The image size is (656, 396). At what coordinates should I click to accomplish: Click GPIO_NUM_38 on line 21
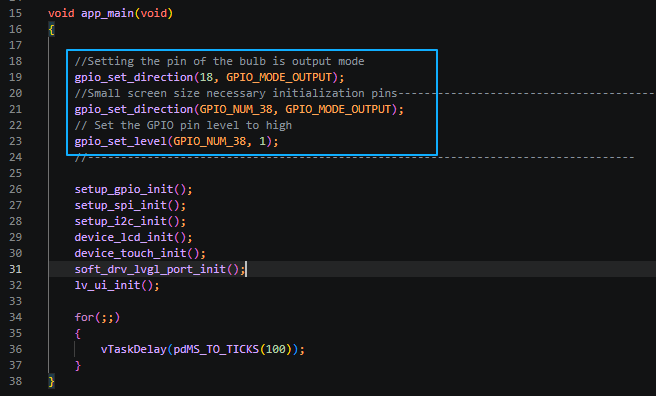[236, 110]
